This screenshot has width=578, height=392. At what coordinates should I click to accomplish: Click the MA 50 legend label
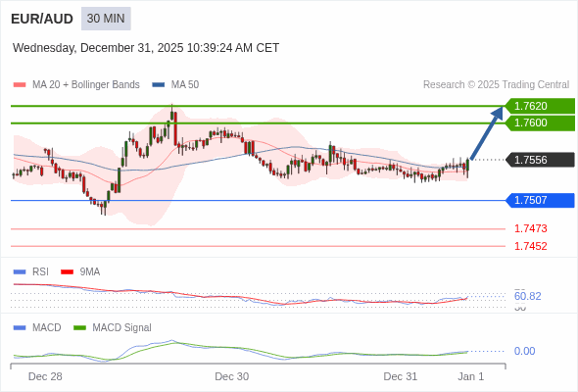(185, 85)
